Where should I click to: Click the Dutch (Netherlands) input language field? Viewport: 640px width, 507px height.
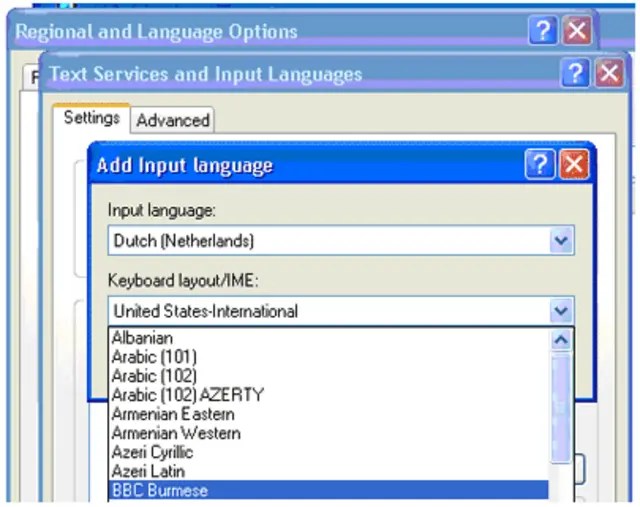click(328, 241)
